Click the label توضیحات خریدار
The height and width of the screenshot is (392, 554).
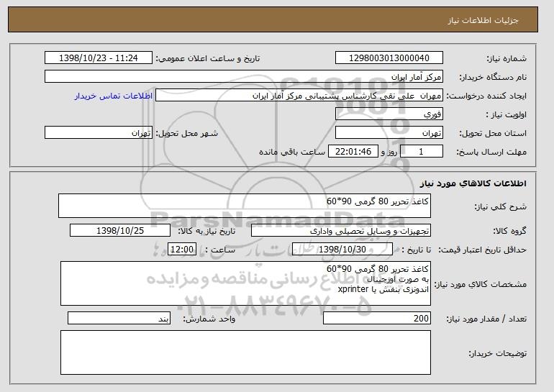pos(497,353)
